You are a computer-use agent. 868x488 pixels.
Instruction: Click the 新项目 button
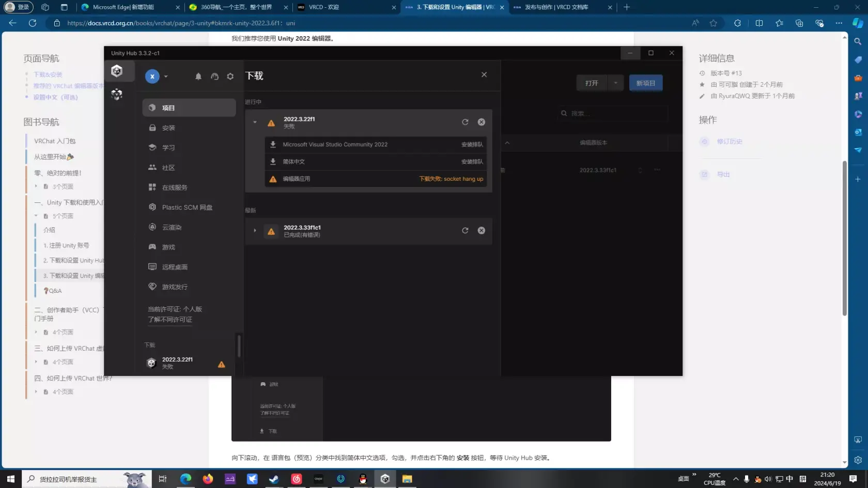click(x=646, y=83)
